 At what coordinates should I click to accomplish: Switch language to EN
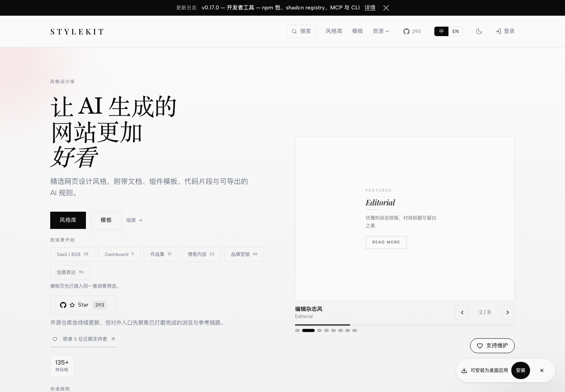coord(456,31)
